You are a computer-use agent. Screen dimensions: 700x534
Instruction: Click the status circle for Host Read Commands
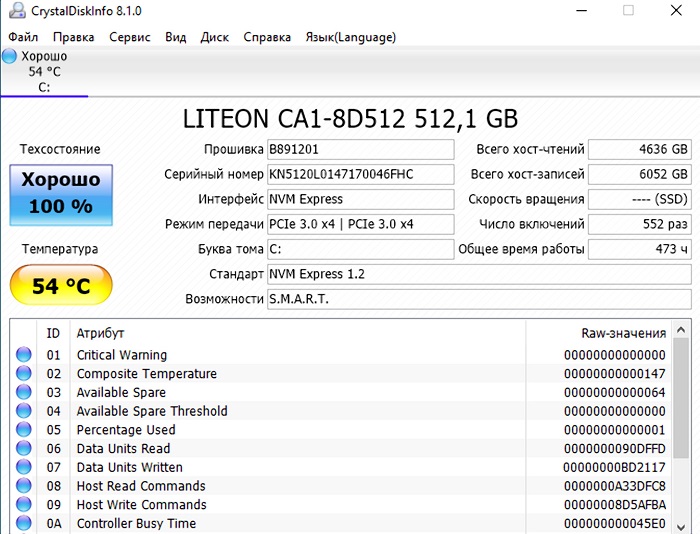pos(24,486)
